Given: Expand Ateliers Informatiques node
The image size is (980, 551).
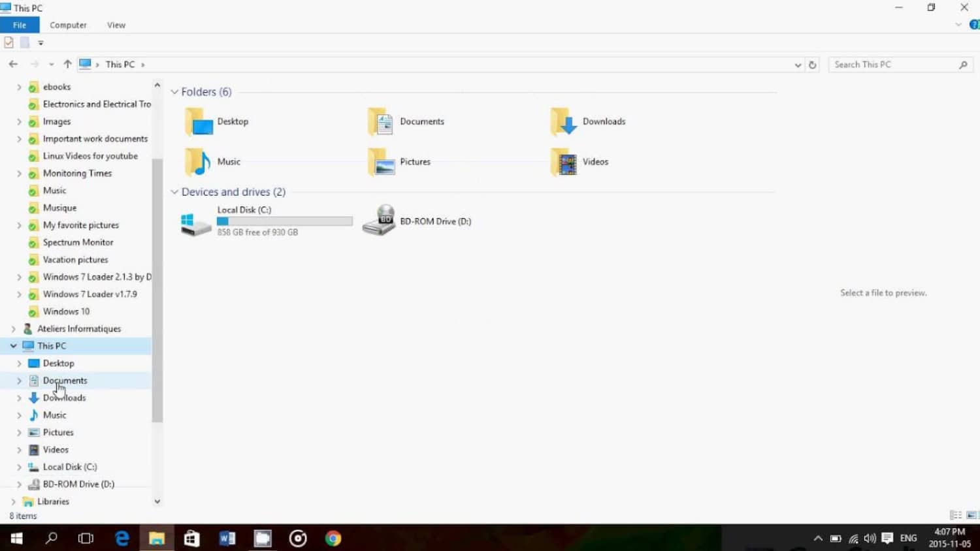Looking at the screenshot, I should 13,329.
